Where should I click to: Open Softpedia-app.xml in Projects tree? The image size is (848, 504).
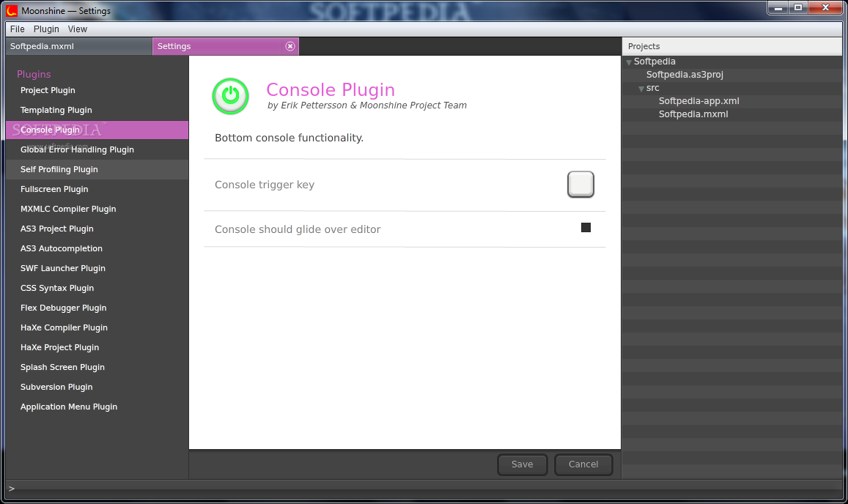pos(698,101)
